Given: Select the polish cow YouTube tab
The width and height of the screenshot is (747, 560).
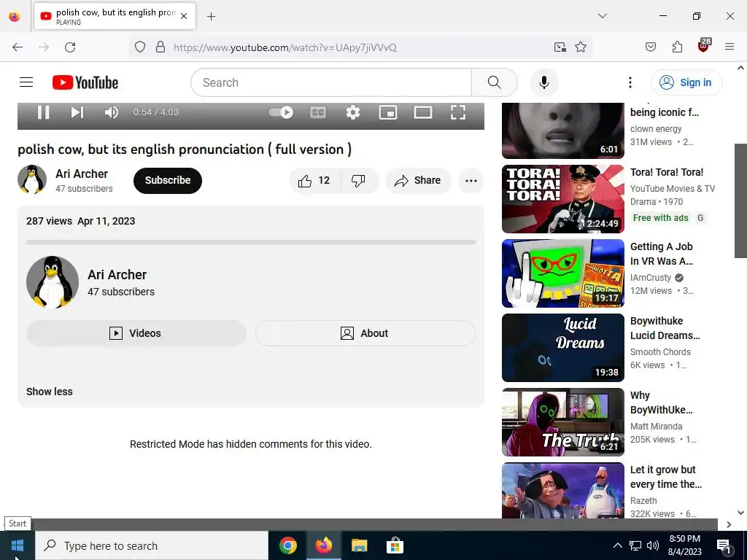Looking at the screenshot, I should click(115, 16).
